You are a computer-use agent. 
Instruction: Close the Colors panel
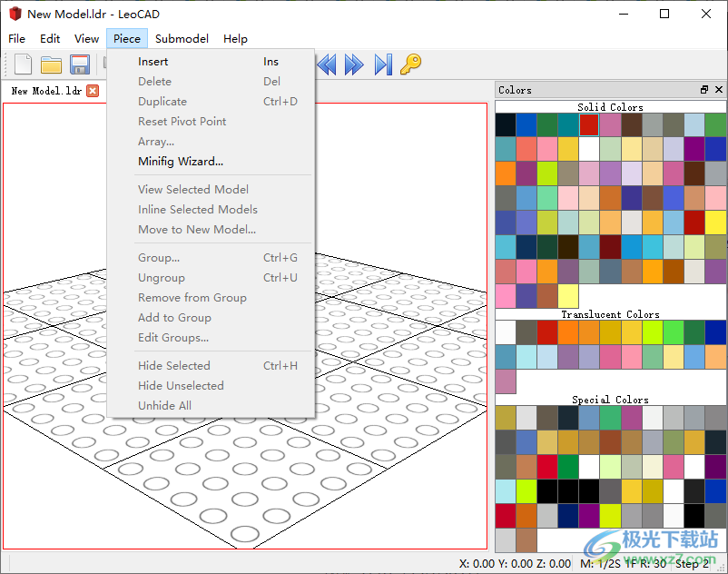click(719, 90)
